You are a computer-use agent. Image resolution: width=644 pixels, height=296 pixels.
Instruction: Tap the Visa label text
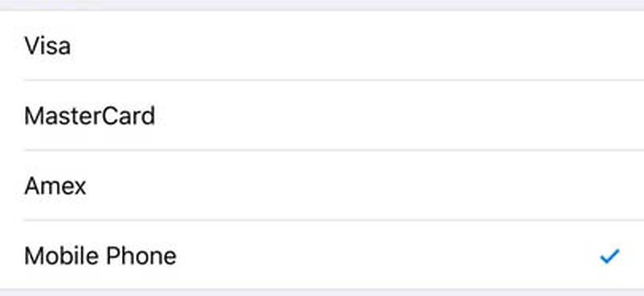(47, 46)
